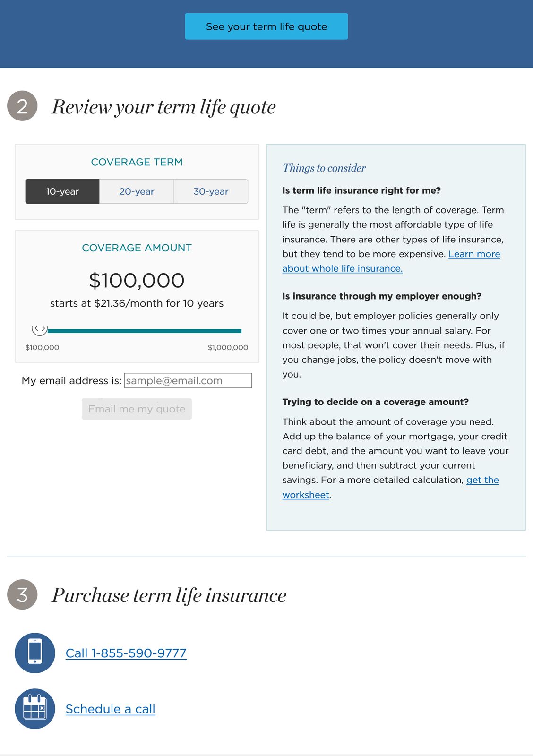Image resolution: width=533 pixels, height=756 pixels.
Task: Click the email address input field
Action: pos(188,380)
